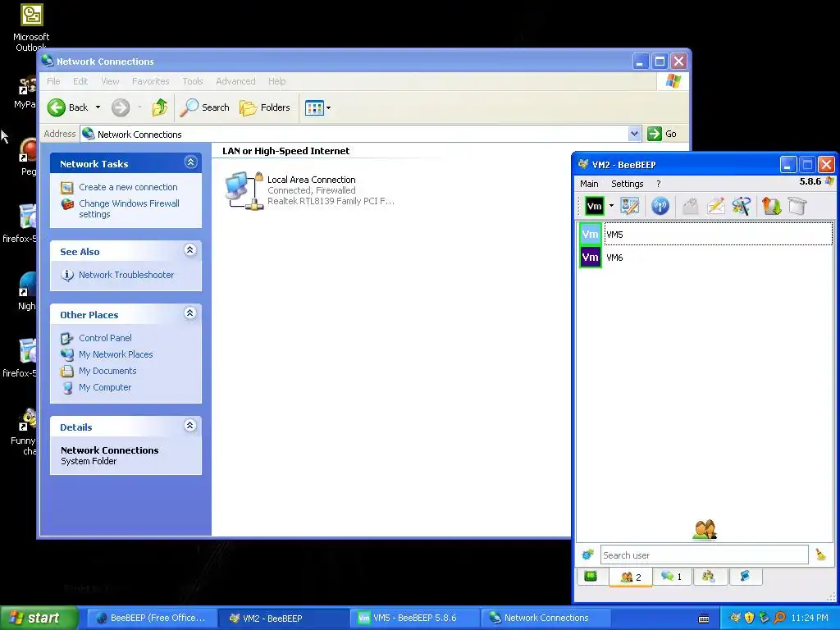Click the Folders toolbar button
This screenshot has width=840, height=630.
pos(265,107)
